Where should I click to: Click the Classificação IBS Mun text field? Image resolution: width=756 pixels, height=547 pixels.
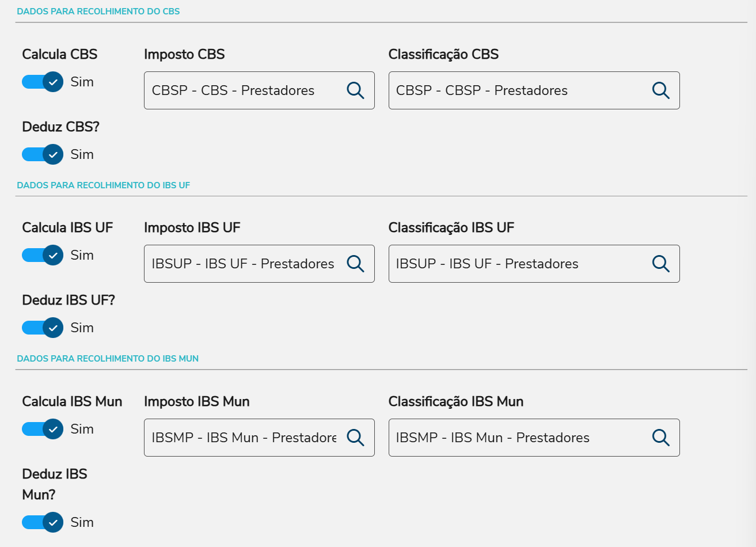(518, 438)
